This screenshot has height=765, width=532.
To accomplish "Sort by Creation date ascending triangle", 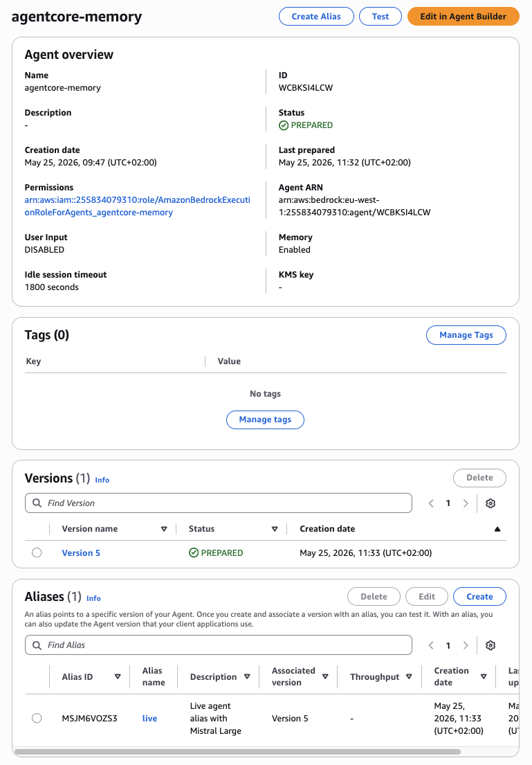I will pos(497,529).
